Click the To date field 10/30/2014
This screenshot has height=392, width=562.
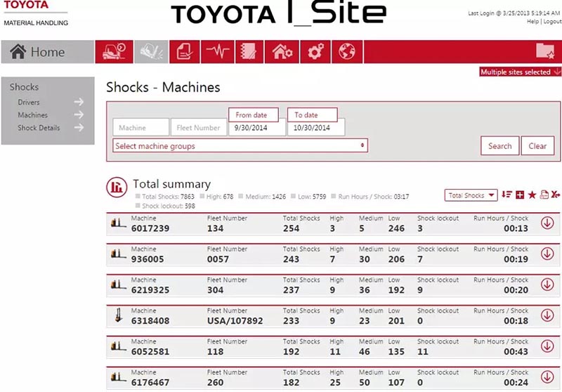pyautogui.click(x=315, y=128)
